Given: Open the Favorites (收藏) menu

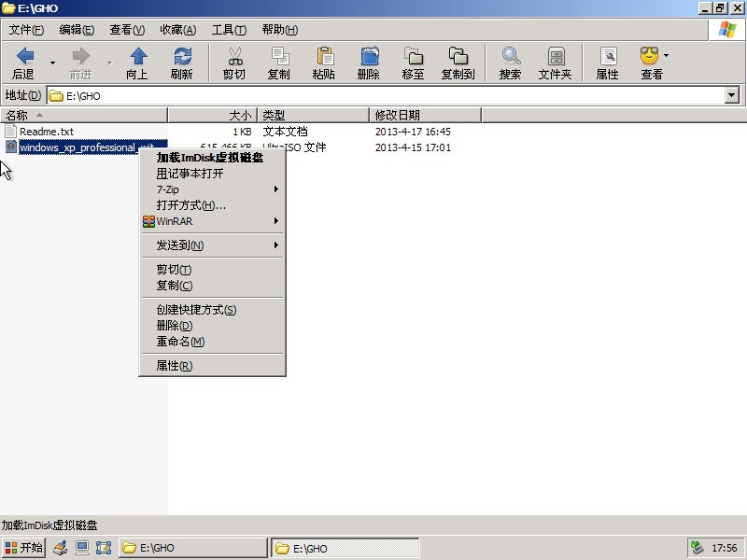Looking at the screenshot, I should point(177,30).
